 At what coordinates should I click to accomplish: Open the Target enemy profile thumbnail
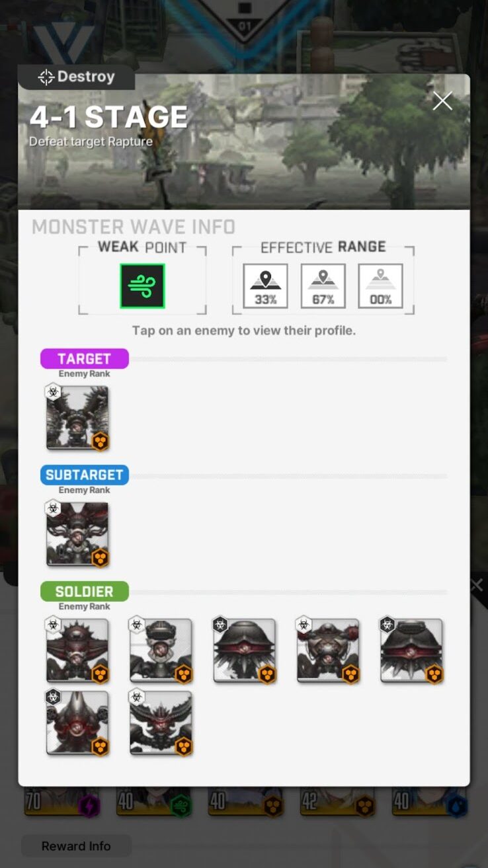tap(77, 418)
